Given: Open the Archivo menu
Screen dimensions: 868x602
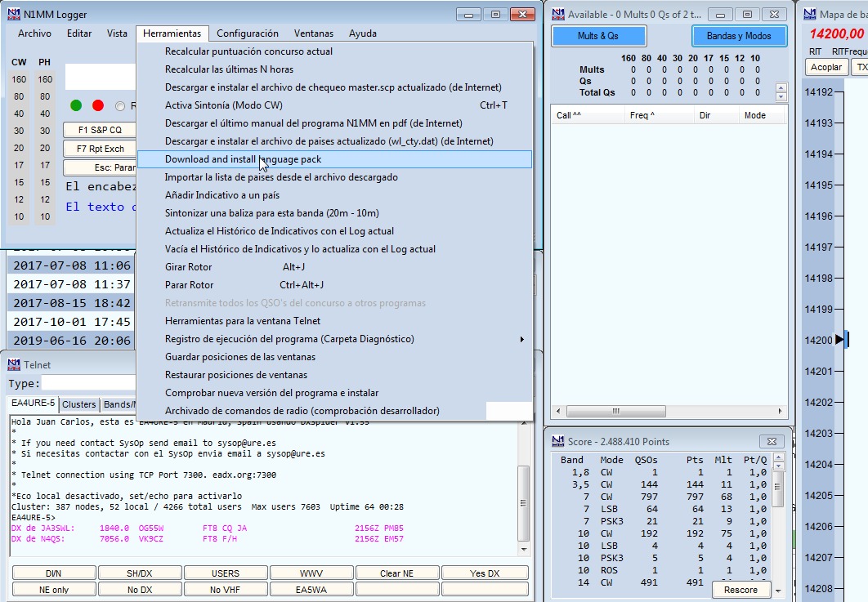Looking at the screenshot, I should pos(34,33).
